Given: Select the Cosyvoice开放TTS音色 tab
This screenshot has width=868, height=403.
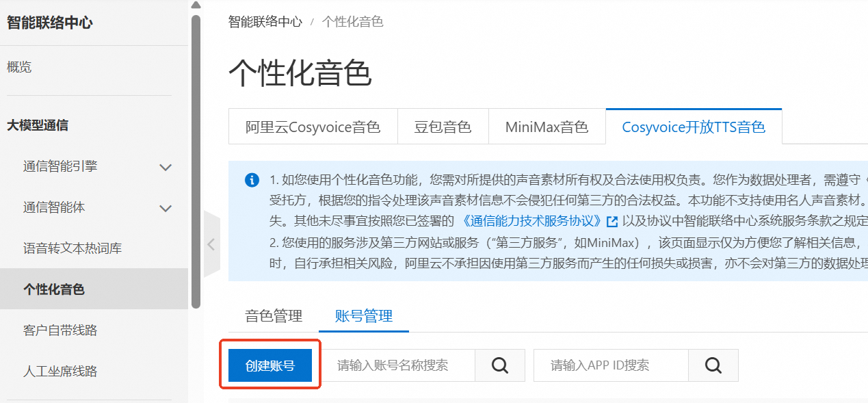Looking at the screenshot, I should [694, 127].
